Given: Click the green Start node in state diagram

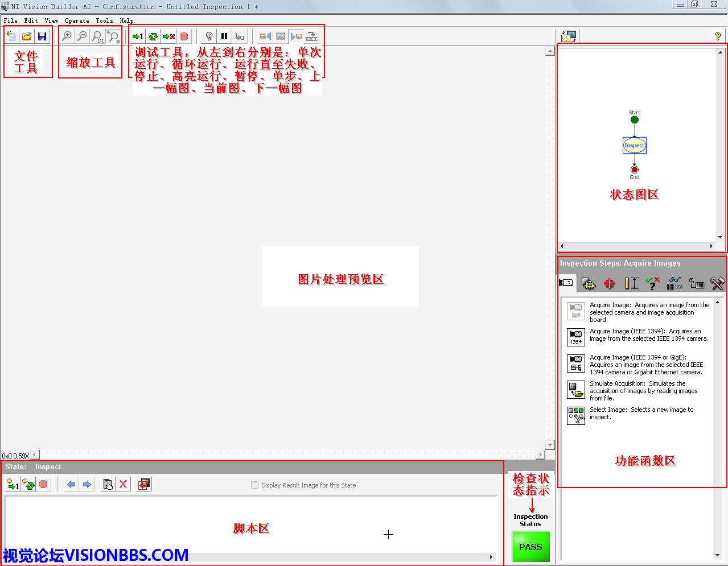Looking at the screenshot, I should [x=635, y=119].
